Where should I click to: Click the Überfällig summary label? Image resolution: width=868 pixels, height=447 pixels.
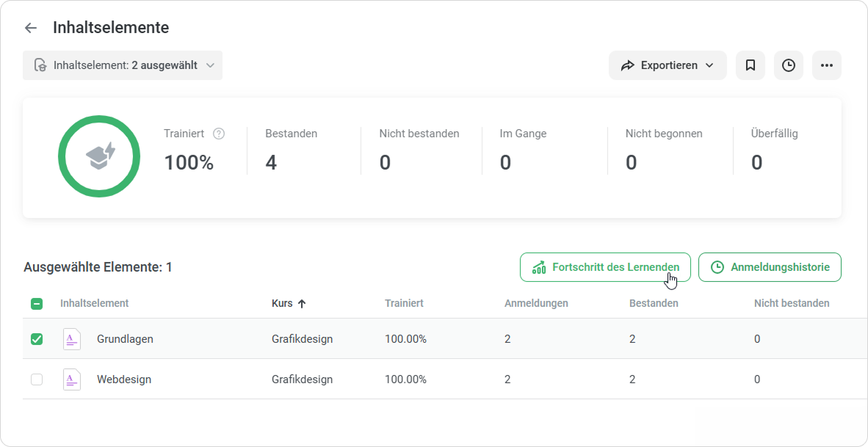pyautogui.click(x=775, y=134)
